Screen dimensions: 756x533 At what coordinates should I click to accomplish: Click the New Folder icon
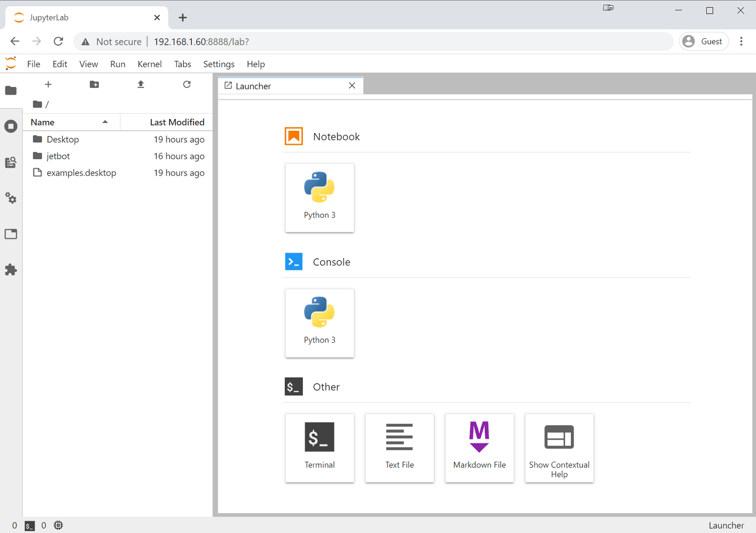[94, 85]
